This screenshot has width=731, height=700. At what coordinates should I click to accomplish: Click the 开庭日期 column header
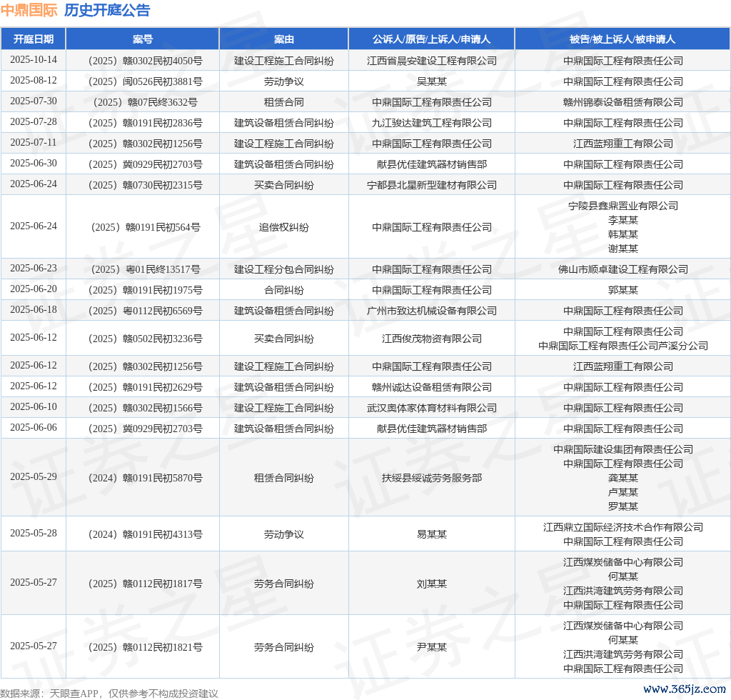coord(33,39)
